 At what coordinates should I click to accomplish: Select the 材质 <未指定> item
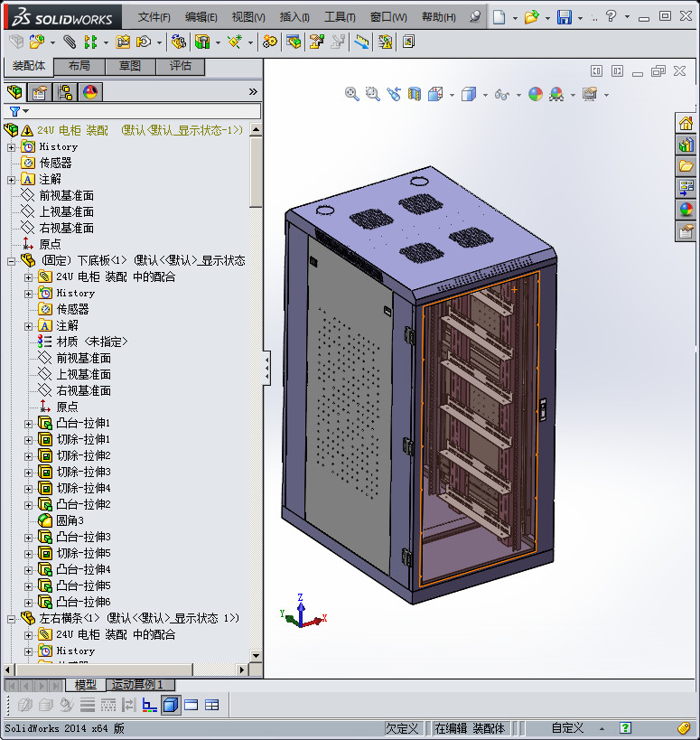92,342
